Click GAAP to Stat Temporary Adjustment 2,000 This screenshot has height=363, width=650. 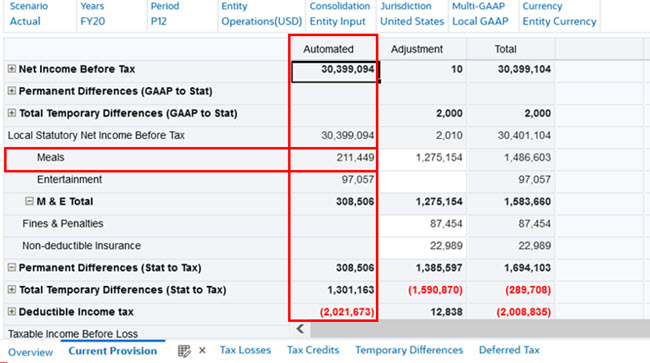click(x=449, y=113)
